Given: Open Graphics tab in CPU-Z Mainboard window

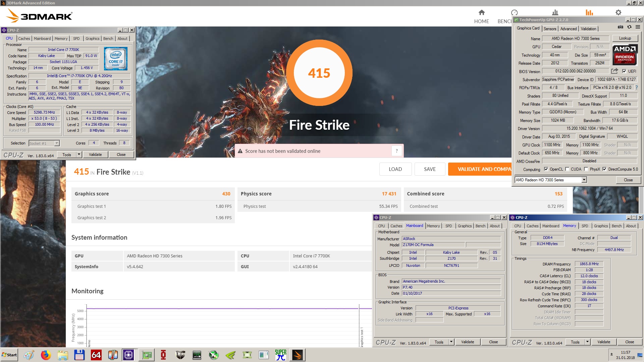Looking at the screenshot, I should point(465,226).
